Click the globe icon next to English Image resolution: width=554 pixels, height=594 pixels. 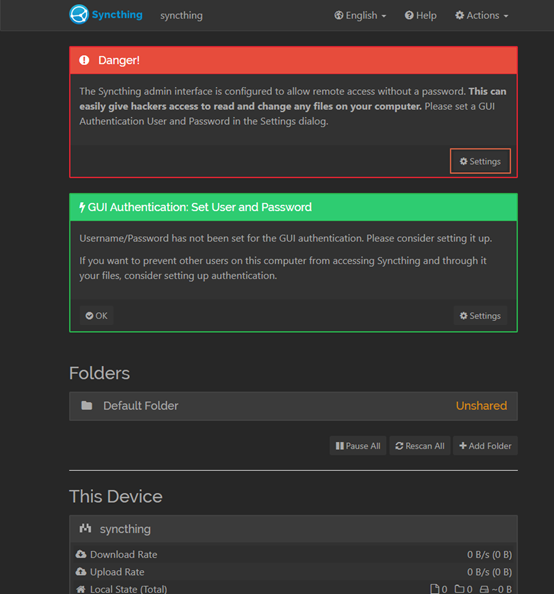pos(339,16)
